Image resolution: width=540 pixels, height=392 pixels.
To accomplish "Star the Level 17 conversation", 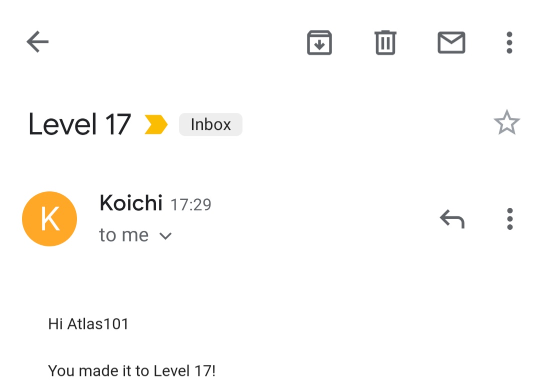I will click(506, 122).
